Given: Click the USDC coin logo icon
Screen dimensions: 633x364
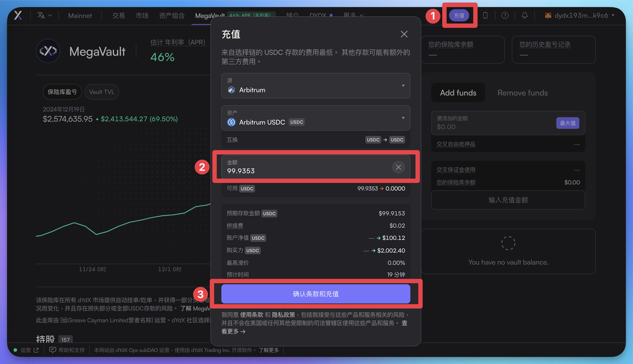Looking at the screenshot, I should [x=231, y=122].
